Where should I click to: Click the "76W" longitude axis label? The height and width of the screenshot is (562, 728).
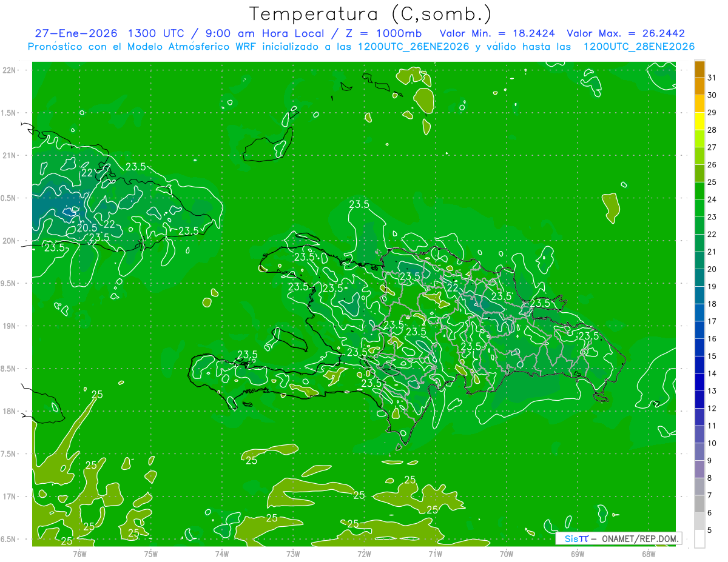79,554
